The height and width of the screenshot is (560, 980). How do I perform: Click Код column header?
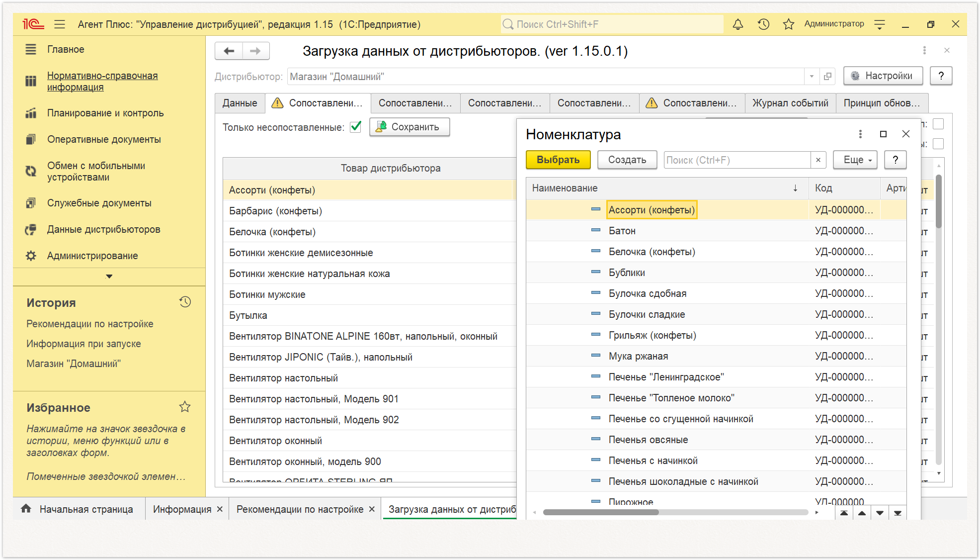click(844, 188)
